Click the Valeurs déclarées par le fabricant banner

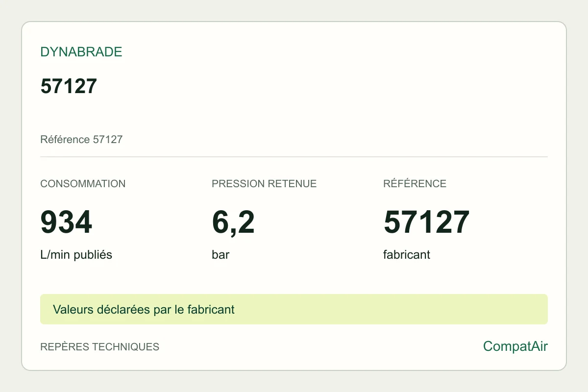144,310
